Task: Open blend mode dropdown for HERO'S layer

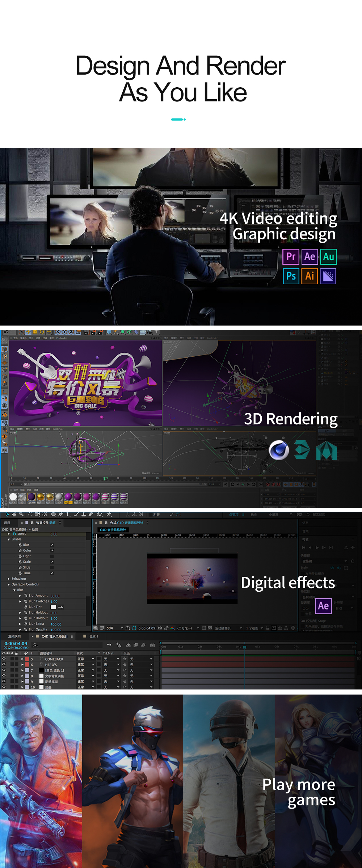Action: [x=86, y=665]
